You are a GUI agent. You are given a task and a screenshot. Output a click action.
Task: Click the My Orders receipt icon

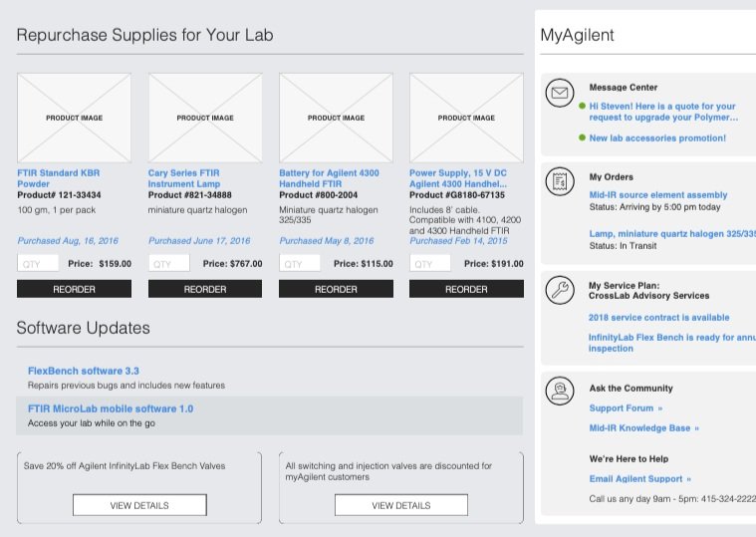point(560,181)
